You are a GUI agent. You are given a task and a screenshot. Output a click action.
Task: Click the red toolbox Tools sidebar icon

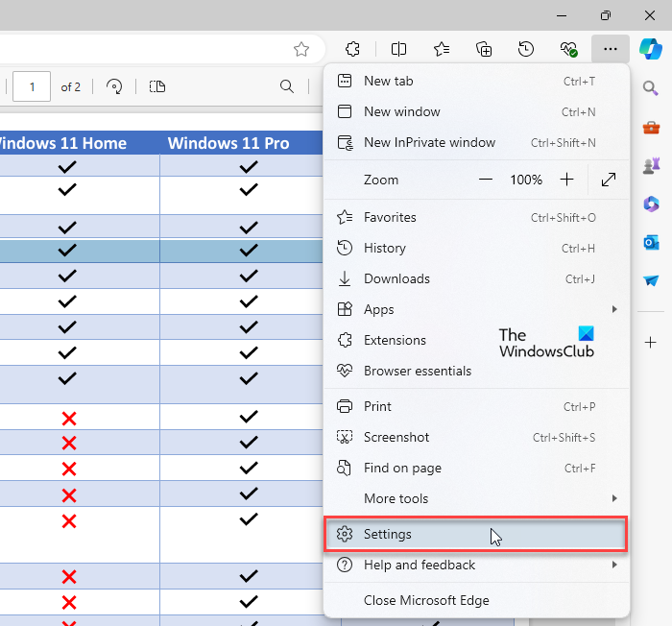click(x=651, y=127)
